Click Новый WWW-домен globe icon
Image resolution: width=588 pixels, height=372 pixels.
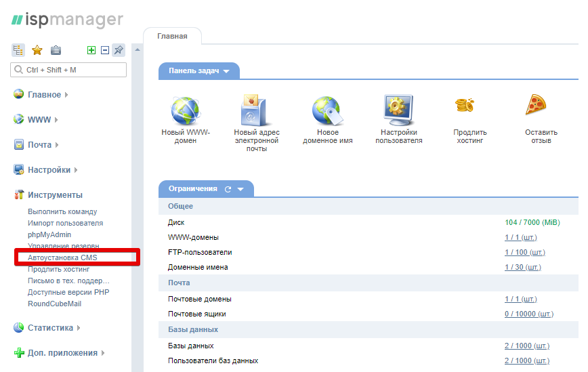pyautogui.click(x=185, y=111)
